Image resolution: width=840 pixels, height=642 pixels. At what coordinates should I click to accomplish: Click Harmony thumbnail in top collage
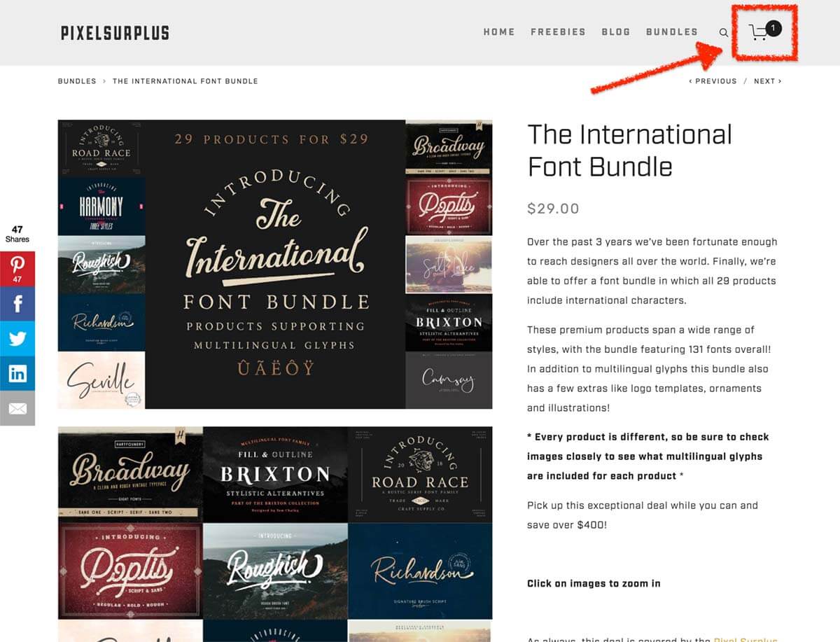click(x=101, y=206)
